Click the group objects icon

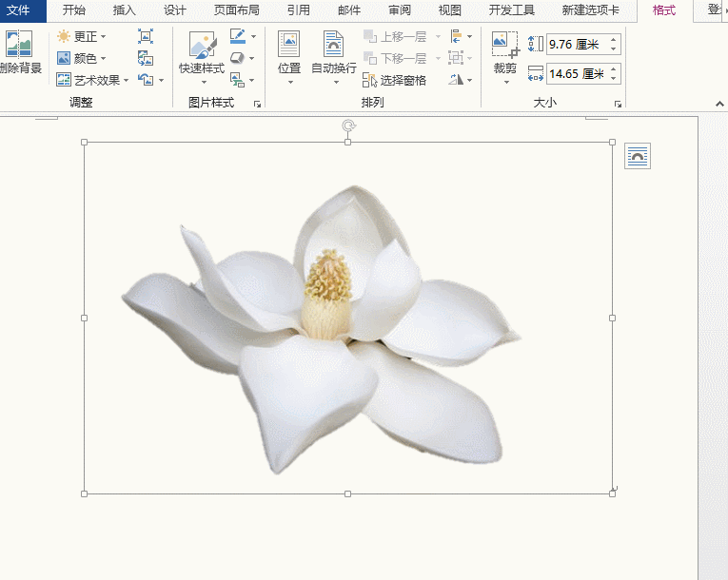pyautogui.click(x=456, y=58)
